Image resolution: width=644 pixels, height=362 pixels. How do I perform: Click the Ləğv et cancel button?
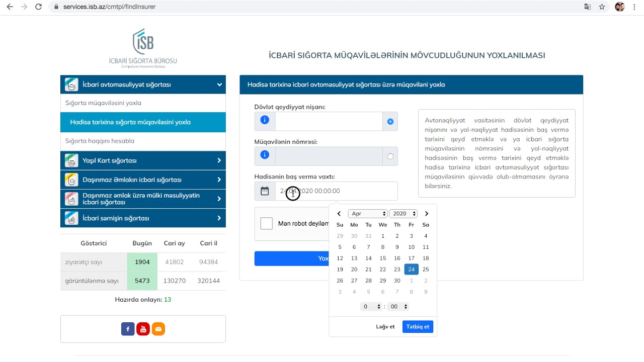tap(385, 327)
